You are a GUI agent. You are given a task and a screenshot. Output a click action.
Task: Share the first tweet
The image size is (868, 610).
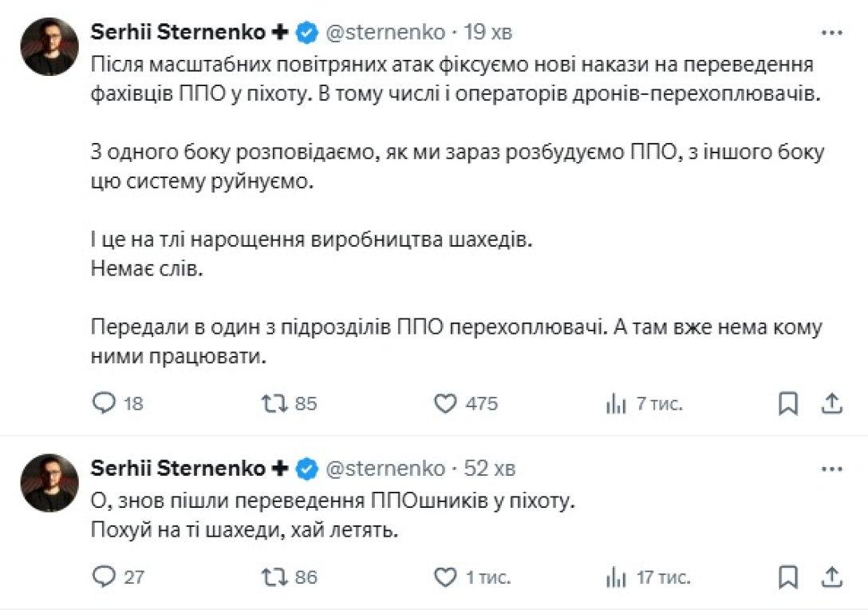pos(832,404)
